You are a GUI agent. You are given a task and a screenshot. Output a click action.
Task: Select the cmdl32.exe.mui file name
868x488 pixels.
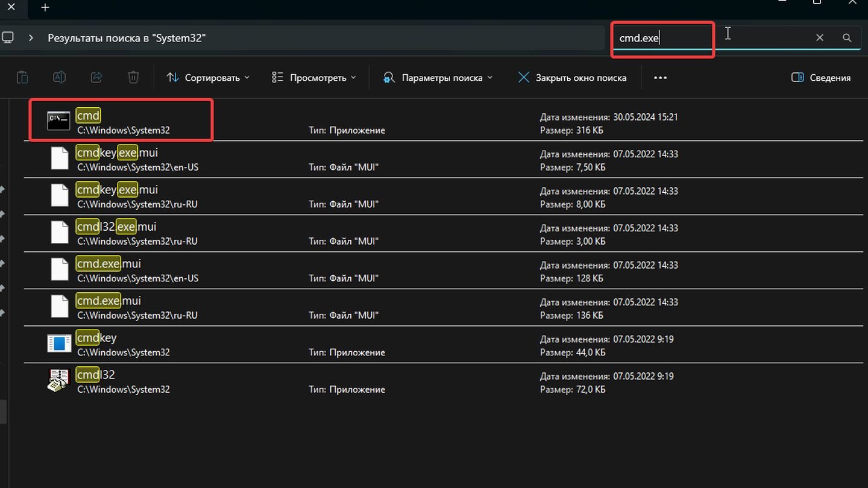coord(116,227)
